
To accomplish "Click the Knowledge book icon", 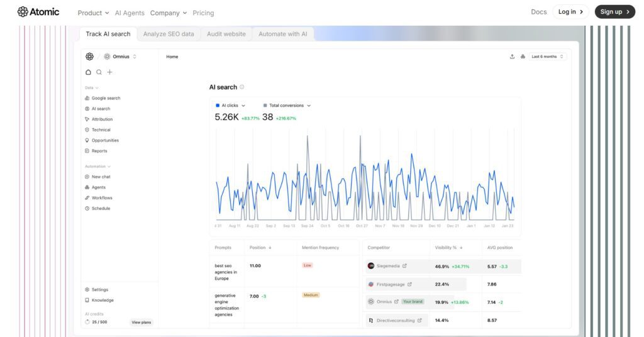I will [x=87, y=301].
